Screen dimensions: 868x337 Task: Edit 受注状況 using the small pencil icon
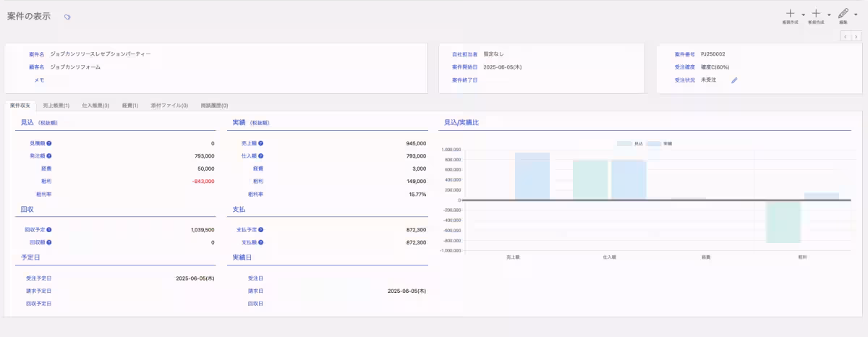[x=734, y=80]
